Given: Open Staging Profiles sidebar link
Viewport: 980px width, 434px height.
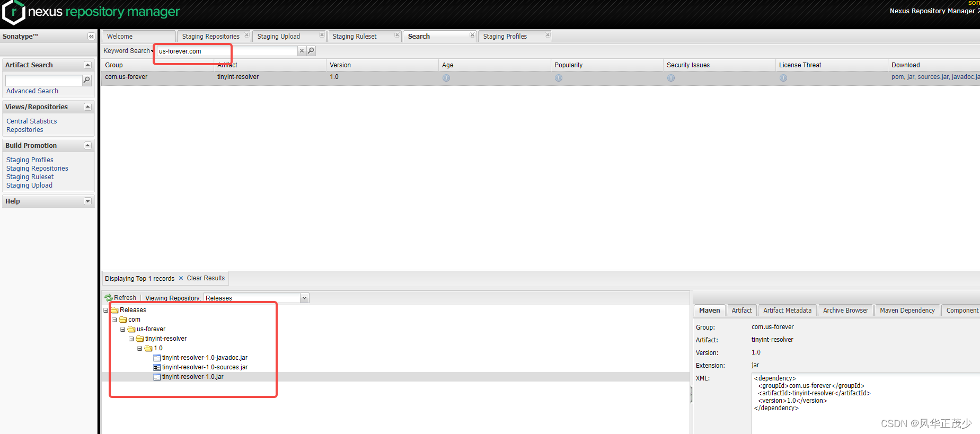Looking at the screenshot, I should tap(30, 160).
